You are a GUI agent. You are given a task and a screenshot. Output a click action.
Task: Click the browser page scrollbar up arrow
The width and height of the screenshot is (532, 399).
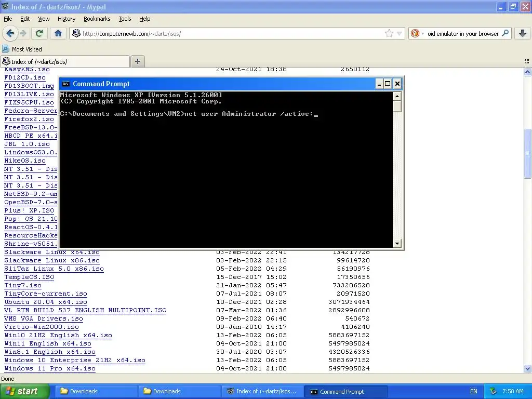(x=527, y=72)
